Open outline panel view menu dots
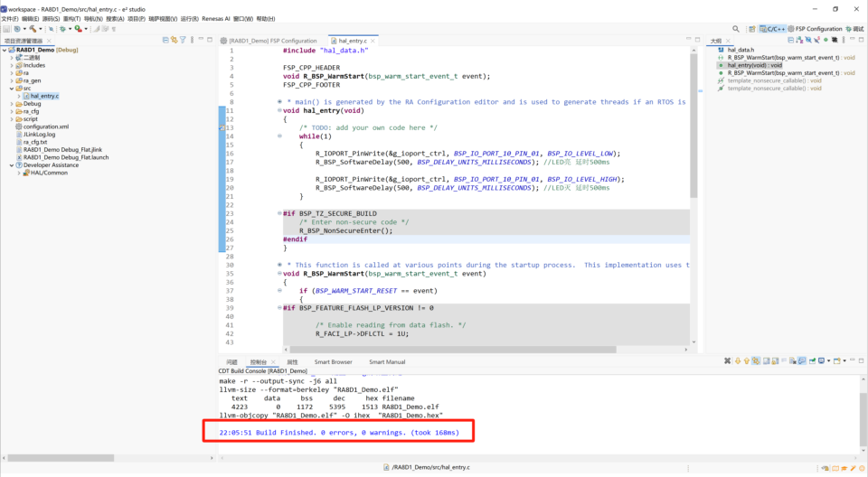The width and height of the screenshot is (868, 477). 844,40
